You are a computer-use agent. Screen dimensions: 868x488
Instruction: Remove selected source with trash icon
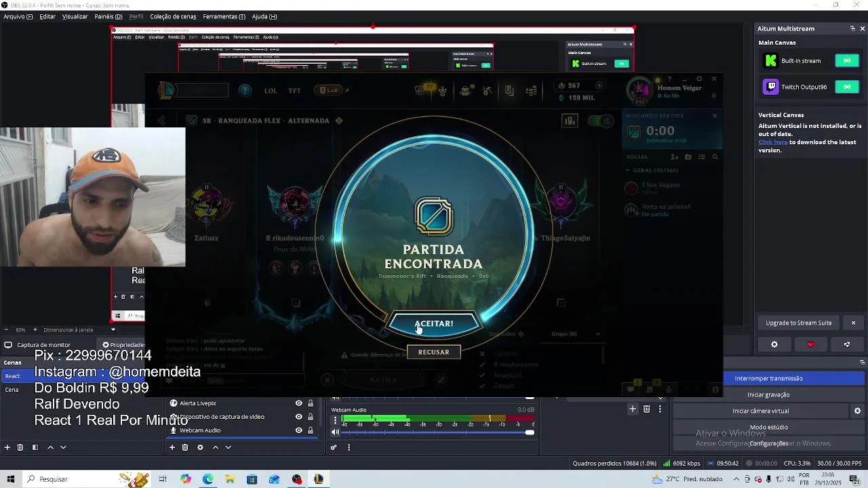185,447
